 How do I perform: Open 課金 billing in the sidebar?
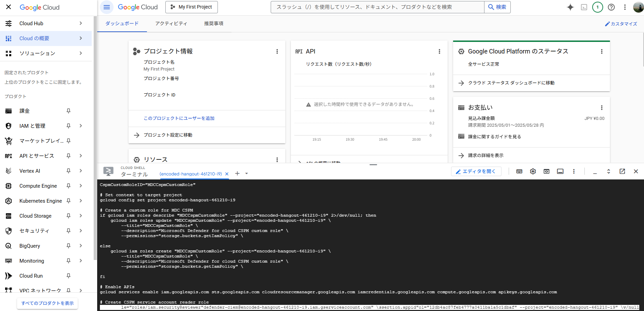coord(25,111)
